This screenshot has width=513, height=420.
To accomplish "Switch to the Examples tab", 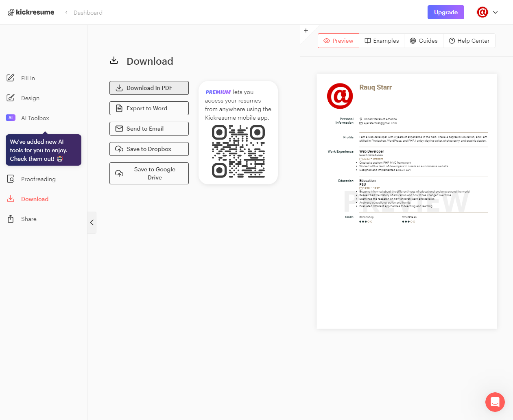I will pos(382,41).
